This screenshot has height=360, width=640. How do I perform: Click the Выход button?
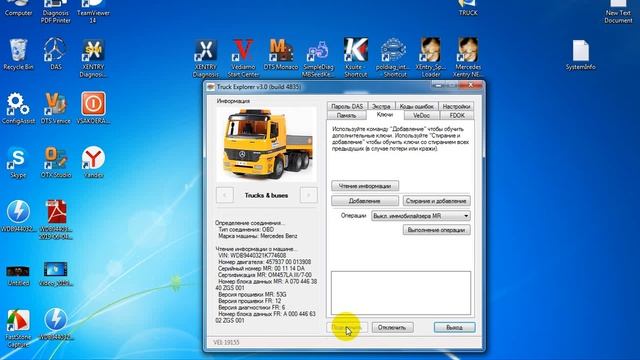(454, 327)
